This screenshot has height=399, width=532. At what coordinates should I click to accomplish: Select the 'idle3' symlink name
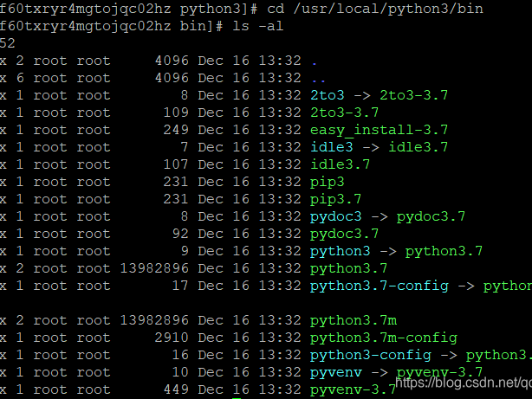(332, 147)
